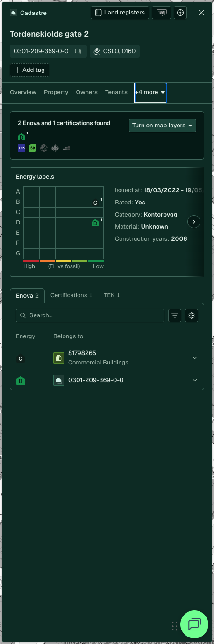Click the C label in energy grid
The width and height of the screenshot is (214, 644).
pyautogui.click(x=95, y=203)
